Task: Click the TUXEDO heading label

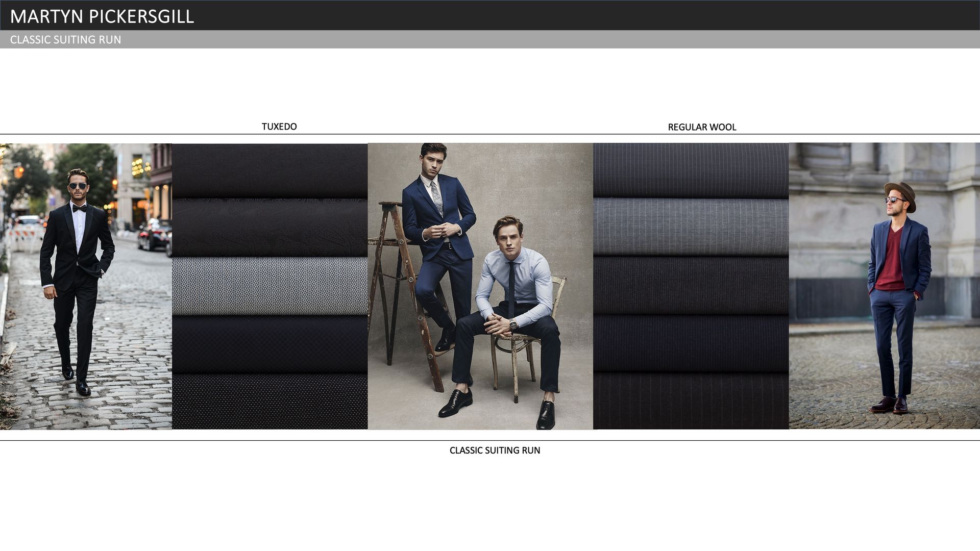Action: coord(279,127)
